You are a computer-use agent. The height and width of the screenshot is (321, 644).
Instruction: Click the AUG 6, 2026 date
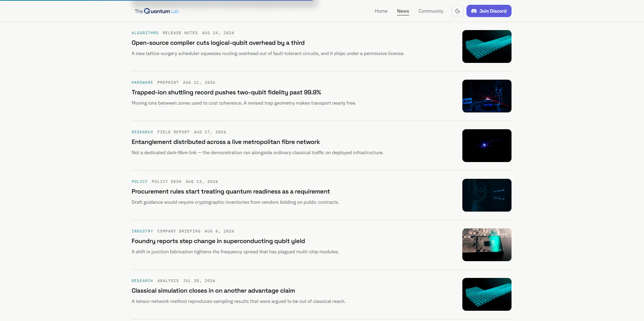[x=220, y=231]
